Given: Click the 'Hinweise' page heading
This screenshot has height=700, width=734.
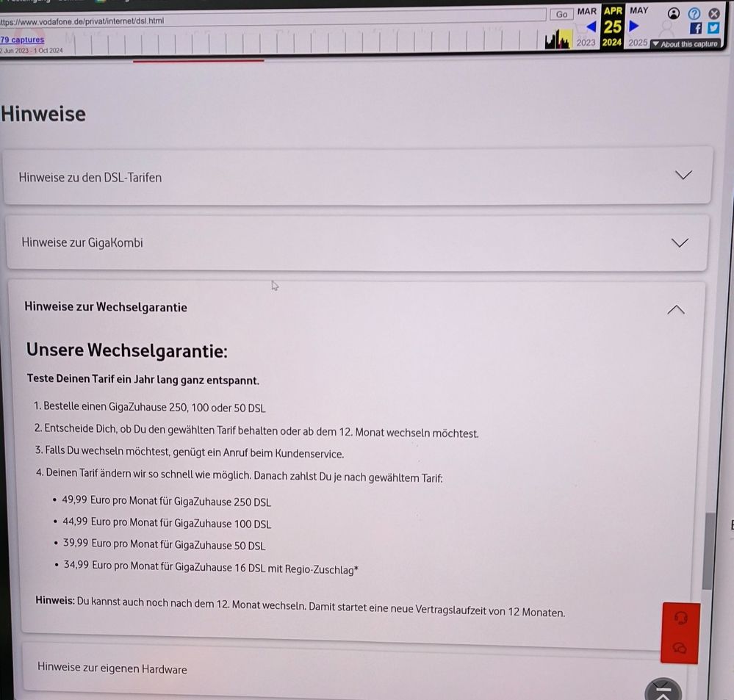Looking at the screenshot, I should pyautogui.click(x=43, y=114).
